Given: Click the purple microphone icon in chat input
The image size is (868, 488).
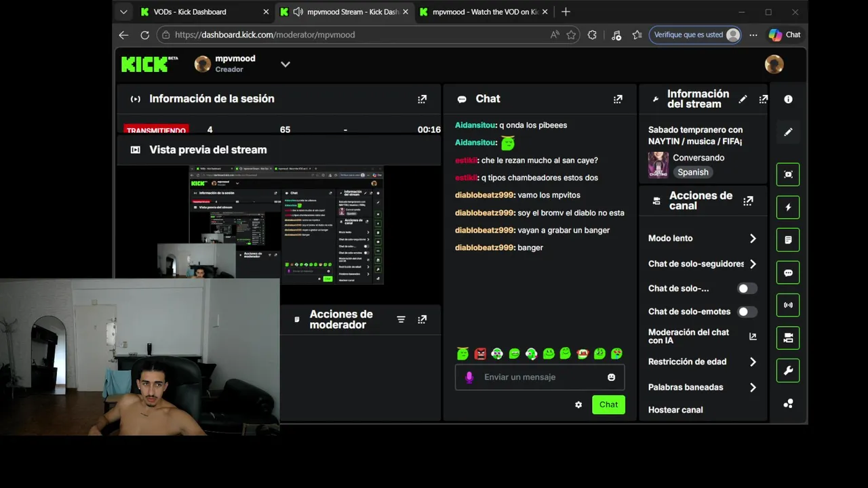Looking at the screenshot, I should [x=469, y=378].
